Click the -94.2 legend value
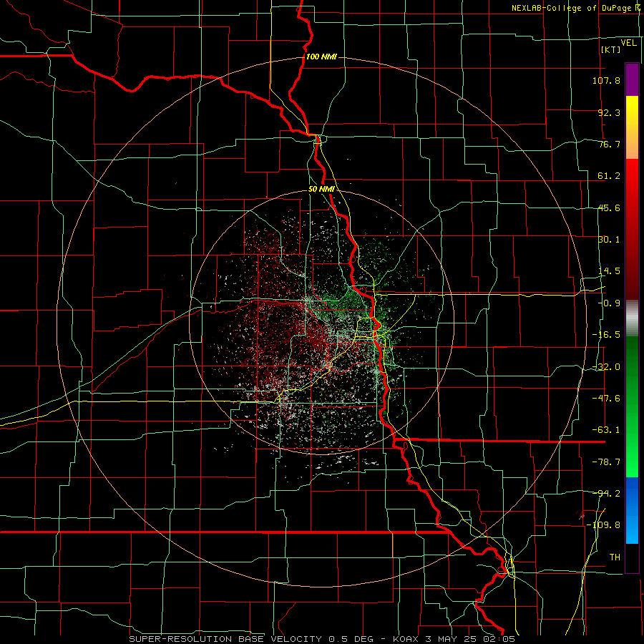Viewport: 644px width, 644px height. tap(606, 493)
